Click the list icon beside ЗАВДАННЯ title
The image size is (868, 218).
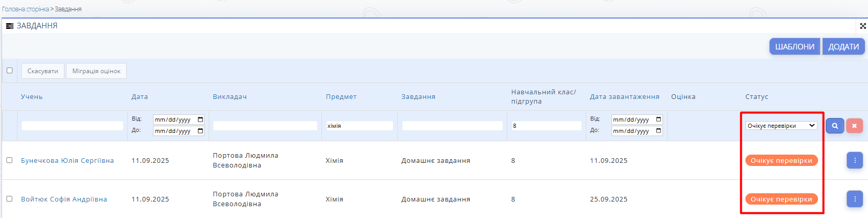[9, 26]
